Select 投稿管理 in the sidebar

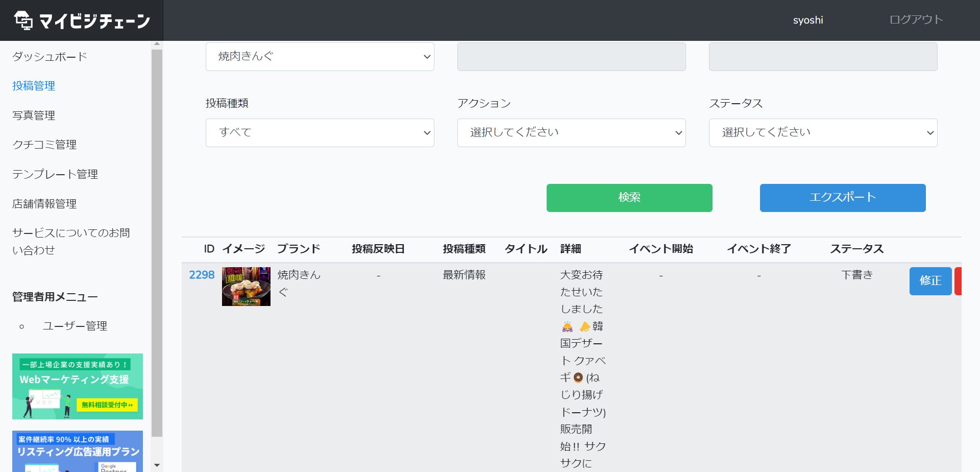pos(34,86)
